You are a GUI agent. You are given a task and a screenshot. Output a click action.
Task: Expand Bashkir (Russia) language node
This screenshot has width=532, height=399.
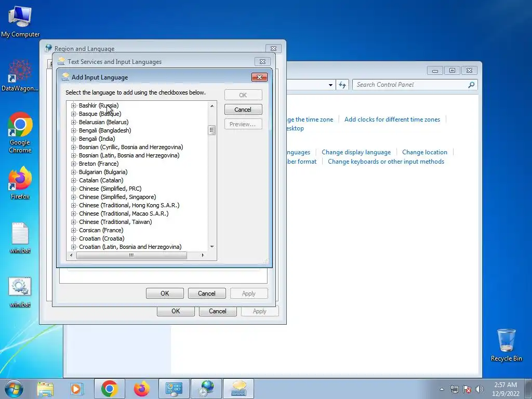73,105
